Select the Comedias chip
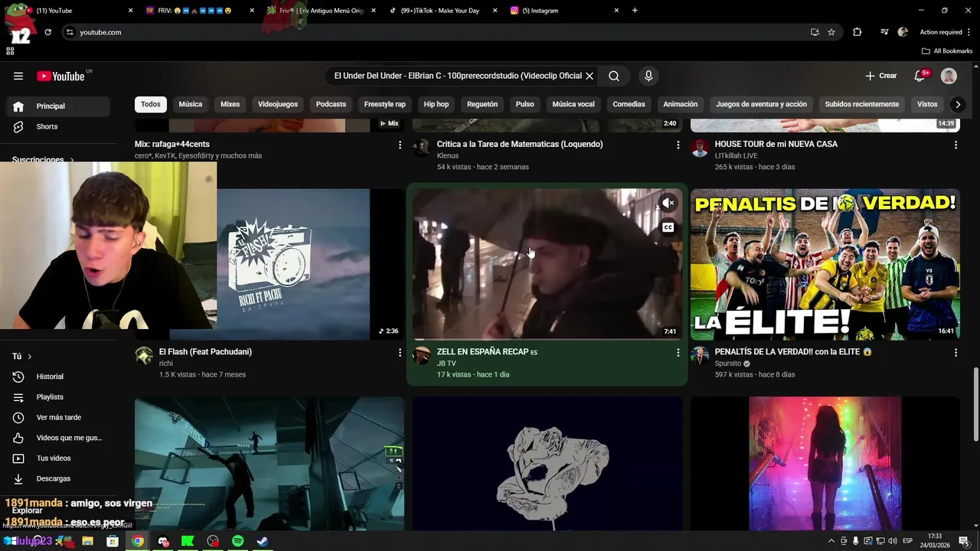Viewport: 980px width, 551px height. [629, 104]
